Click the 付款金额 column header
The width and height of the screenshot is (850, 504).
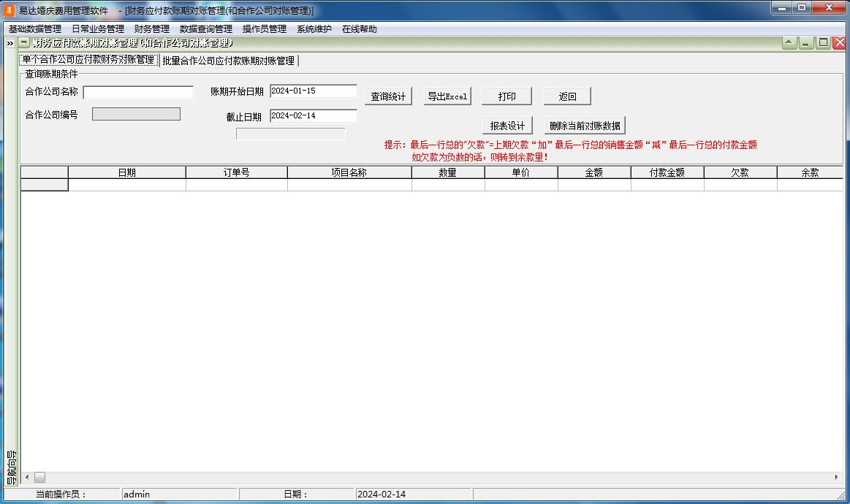pyautogui.click(x=667, y=172)
